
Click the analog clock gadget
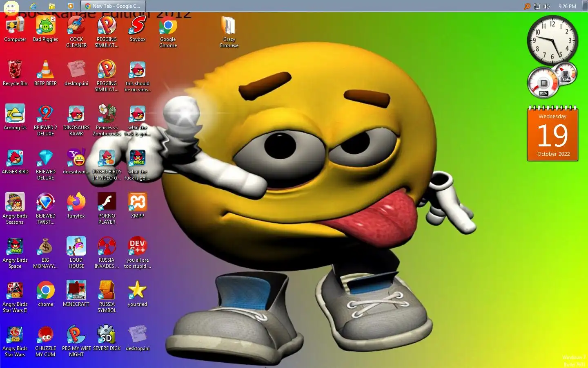[552, 40]
